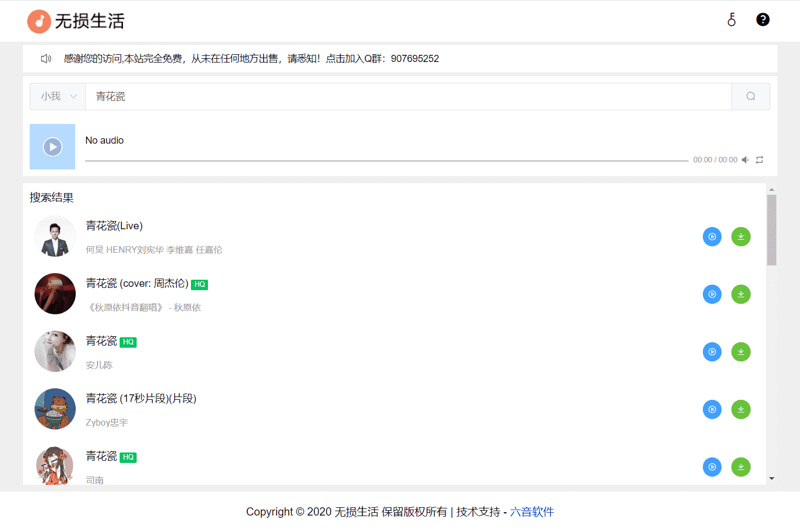Click the album line 《秋原依抖音翻唱》 - 秋原依
This screenshot has width=800, height=532.
tap(144, 308)
